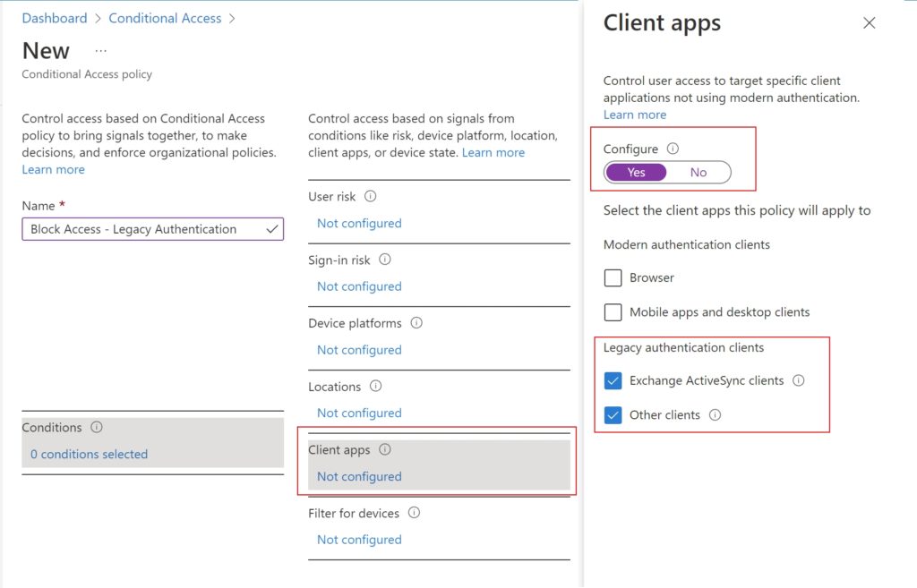Click the policy Name input field

(x=152, y=229)
